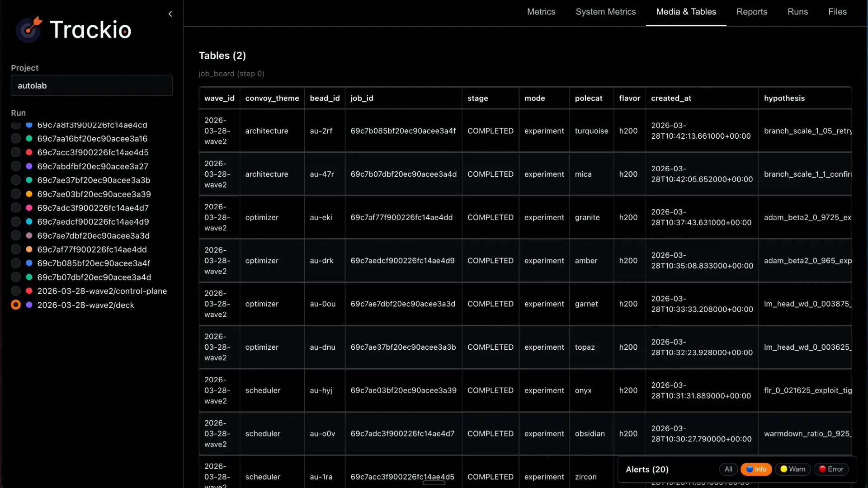Deselect the 2026-03-28-wave2/deck run
Screen dimensions: 868x488
click(x=16, y=305)
